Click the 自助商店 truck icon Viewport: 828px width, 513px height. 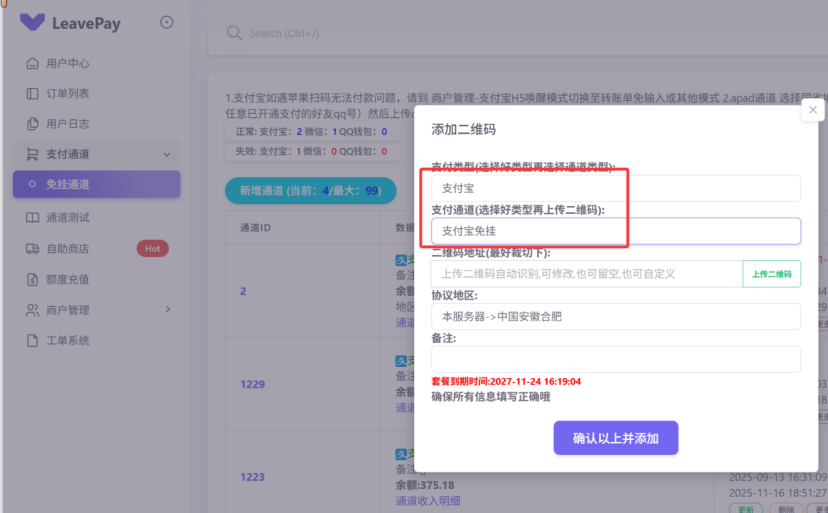[33, 248]
